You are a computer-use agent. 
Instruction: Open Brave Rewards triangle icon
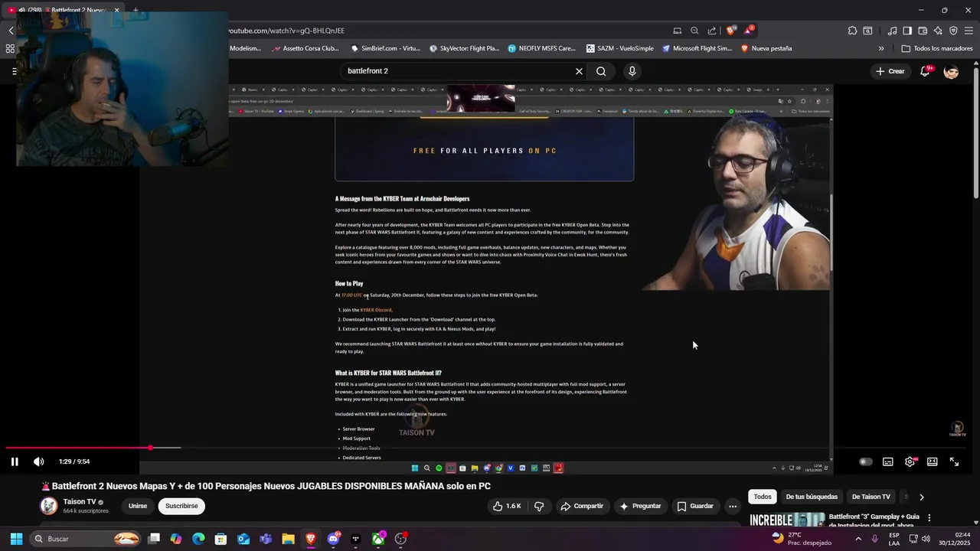coord(748,31)
